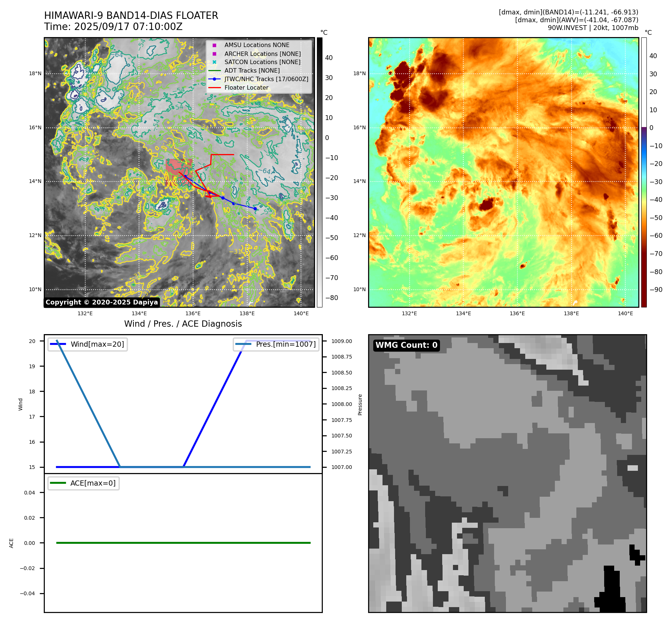
Task: Click the vertical 'Wind' y-axis label
Action: click(x=21, y=404)
